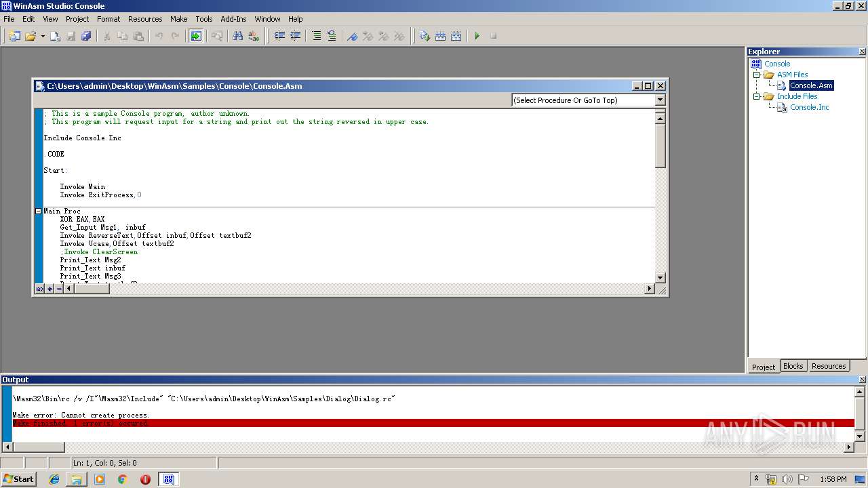Click the Toggle Bookmark icon
The width and height of the screenshot is (868, 488).
352,36
